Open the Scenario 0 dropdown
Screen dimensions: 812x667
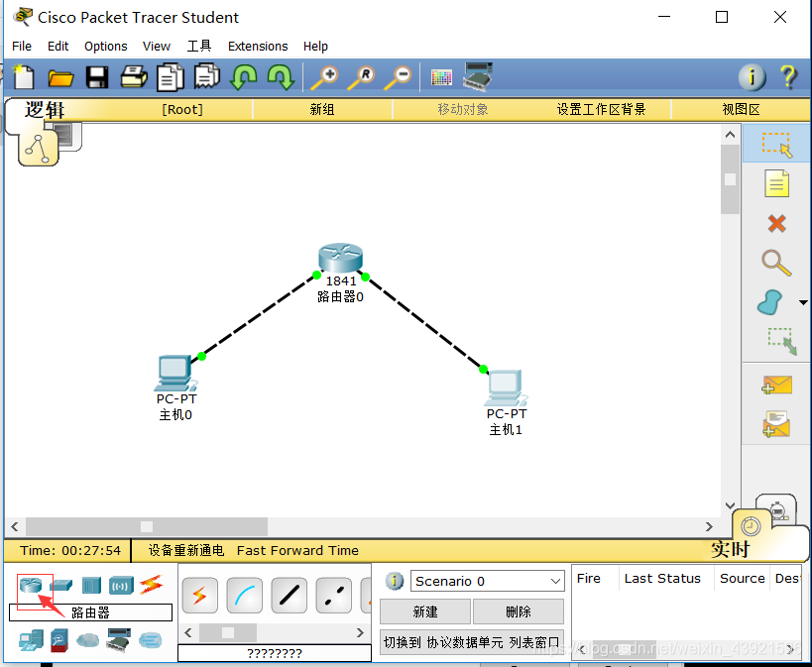pyautogui.click(x=487, y=581)
